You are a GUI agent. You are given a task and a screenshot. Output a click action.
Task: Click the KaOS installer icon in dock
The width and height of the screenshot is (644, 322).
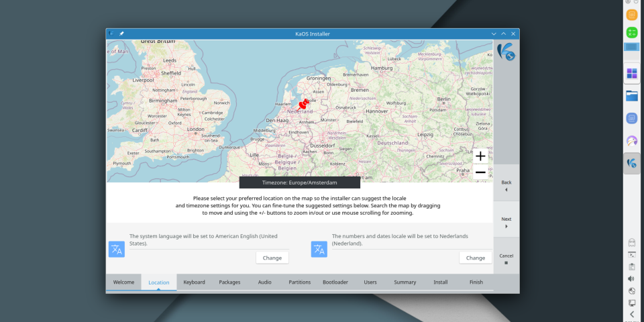631,163
